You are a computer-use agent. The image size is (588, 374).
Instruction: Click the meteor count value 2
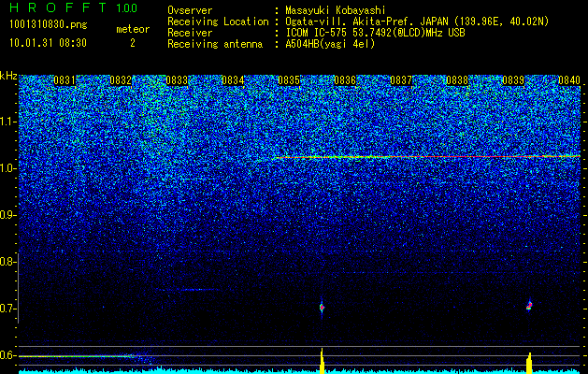point(133,43)
